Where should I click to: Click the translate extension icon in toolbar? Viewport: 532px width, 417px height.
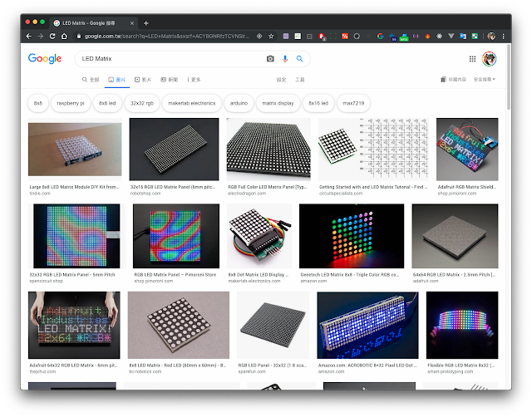(463, 36)
